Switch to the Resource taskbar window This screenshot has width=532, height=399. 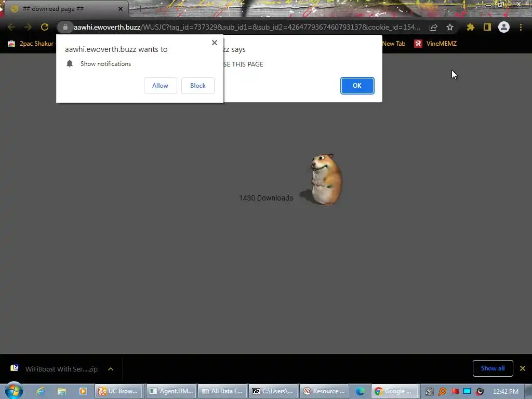click(x=324, y=391)
